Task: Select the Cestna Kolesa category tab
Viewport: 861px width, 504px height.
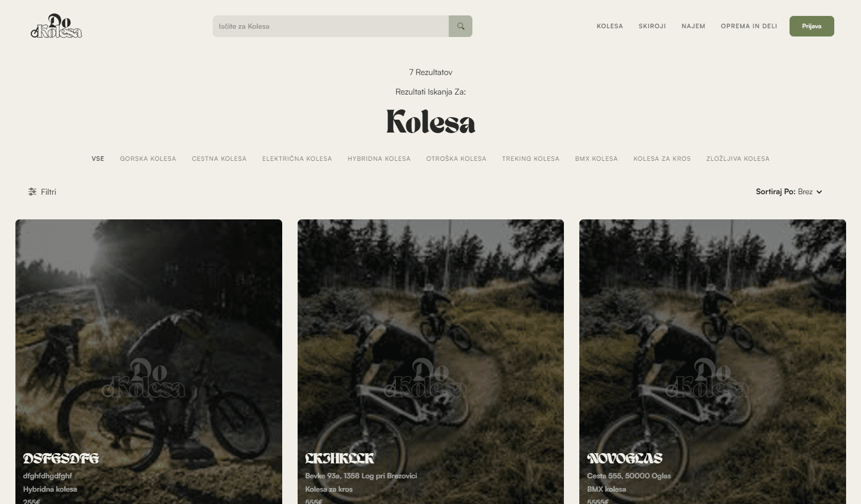Action: coord(219,159)
